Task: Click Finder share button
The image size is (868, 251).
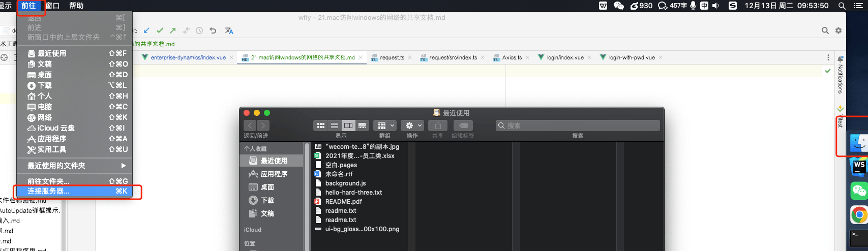Action: coord(438,125)
